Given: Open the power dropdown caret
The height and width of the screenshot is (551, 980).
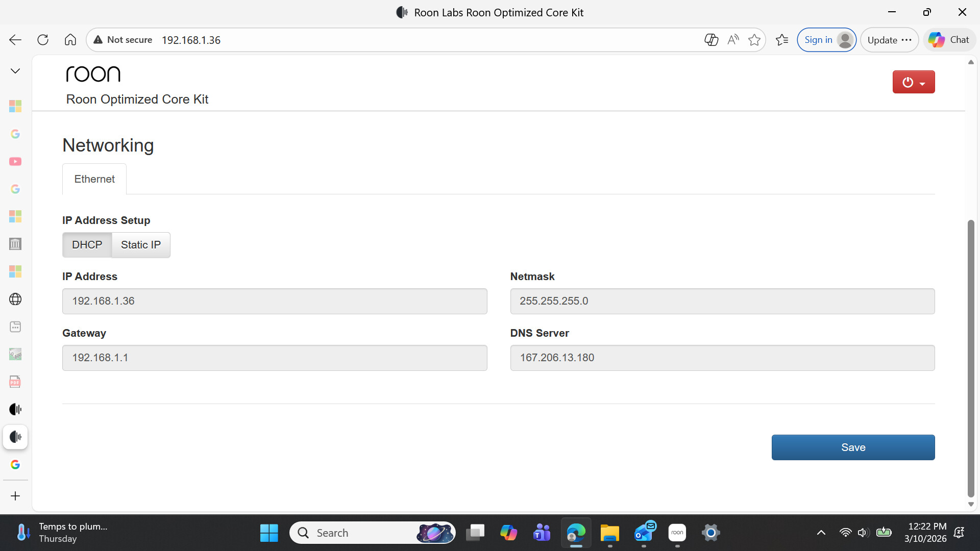Looking at the screenshot, I should 922,83.
